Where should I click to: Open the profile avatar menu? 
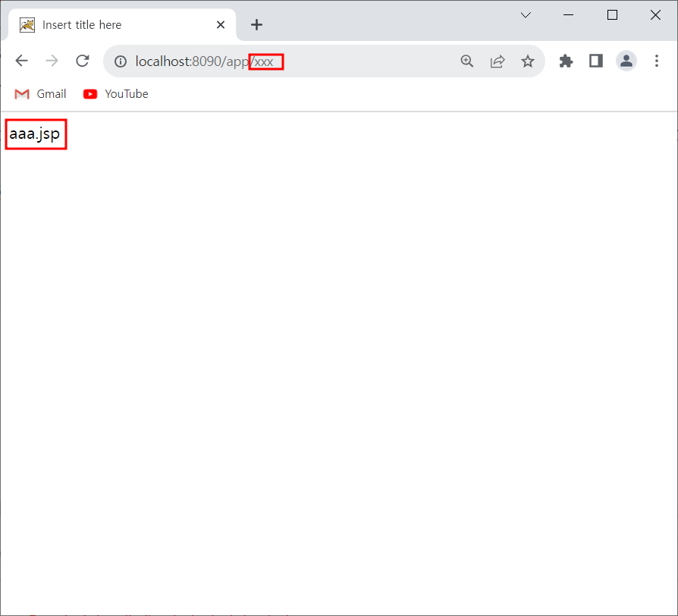pyautogui.click(x=626, y=61)
